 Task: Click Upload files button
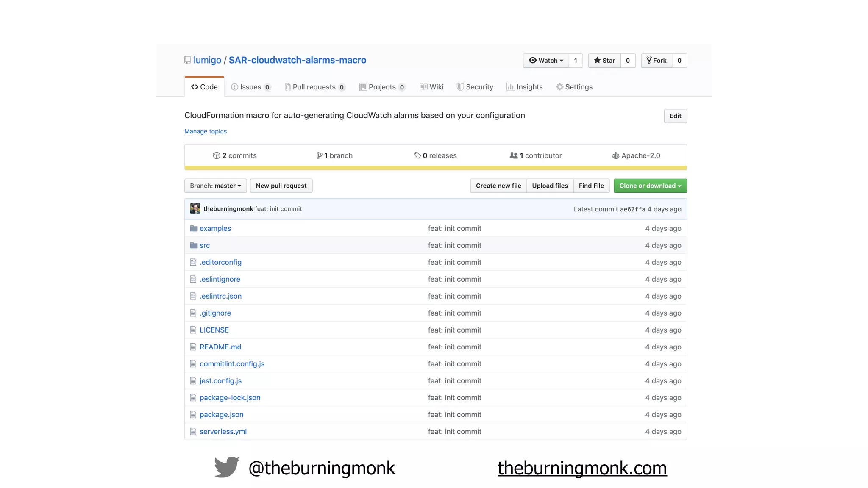[550, 186]
